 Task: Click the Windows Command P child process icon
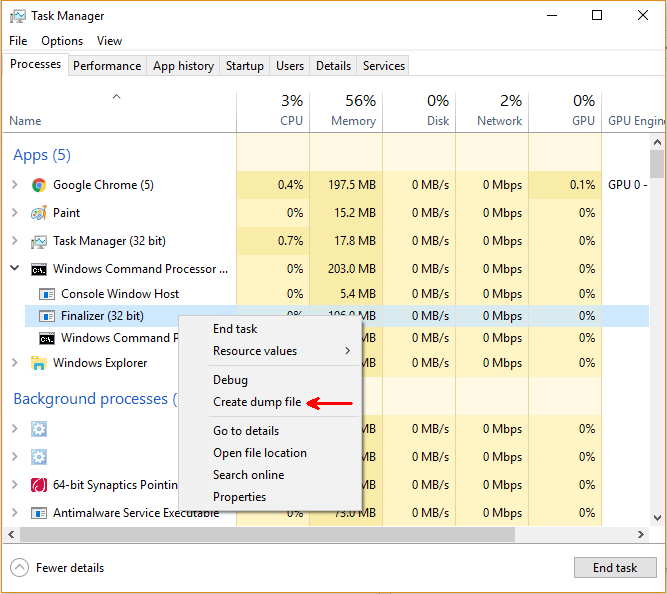(47, 339)
